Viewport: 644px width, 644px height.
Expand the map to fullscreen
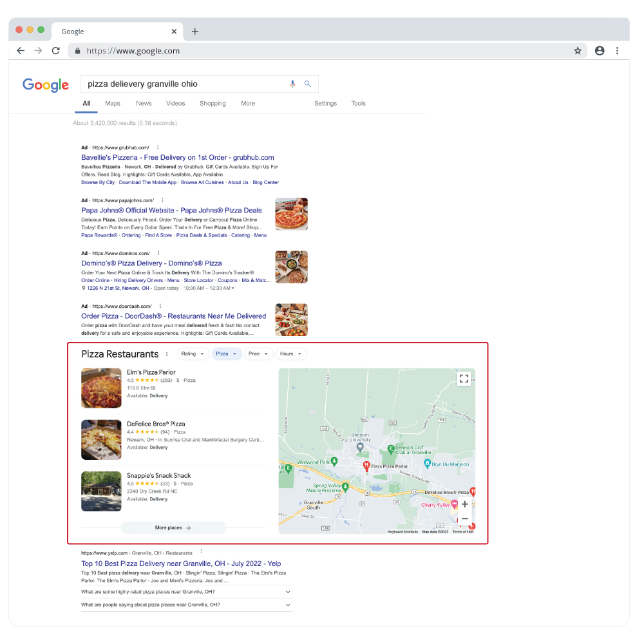click(x=464, y=379)
